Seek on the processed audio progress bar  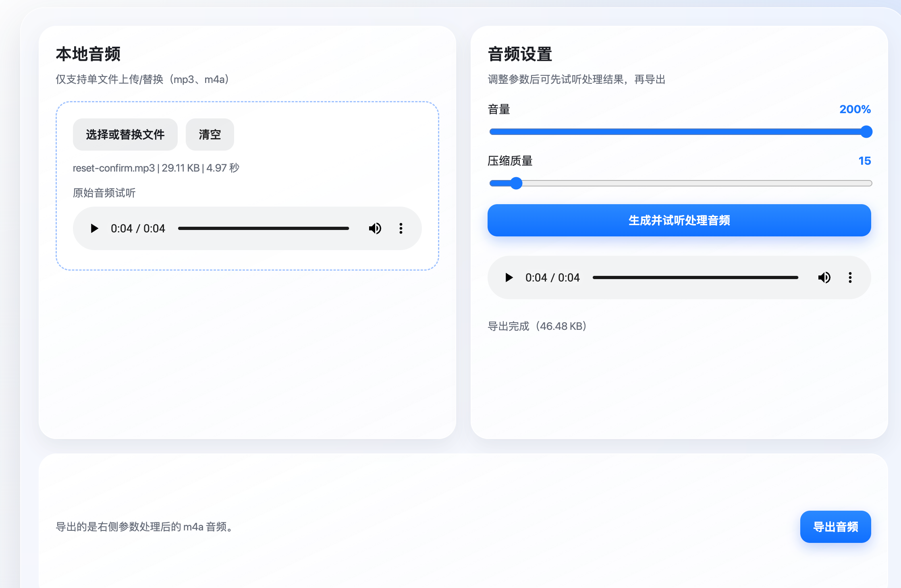click(x=695, y=277)
